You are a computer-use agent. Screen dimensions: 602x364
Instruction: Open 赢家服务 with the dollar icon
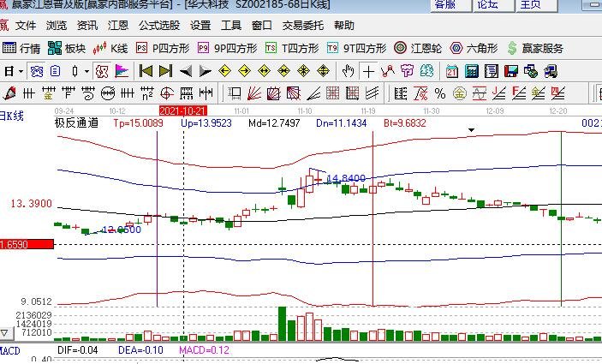click(535, 48)
